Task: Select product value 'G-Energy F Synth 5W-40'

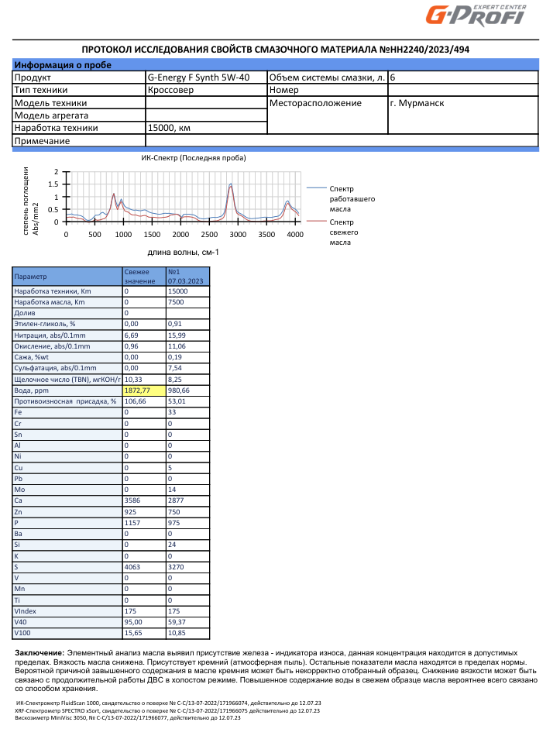Action: coord(198,77)
